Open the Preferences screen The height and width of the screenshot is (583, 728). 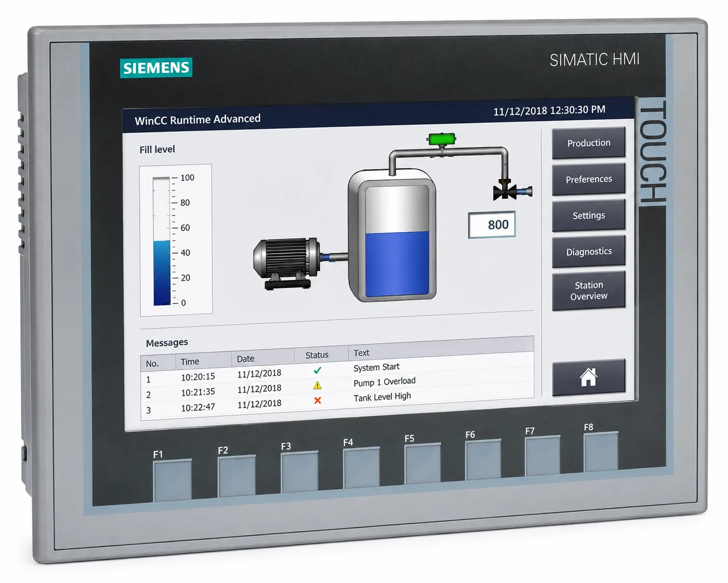point(588,179)
